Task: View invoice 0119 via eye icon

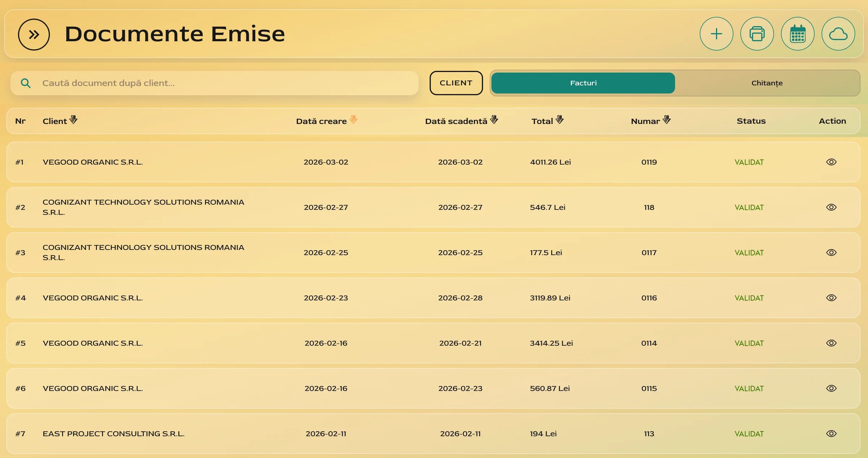Action: coord(831,162)
